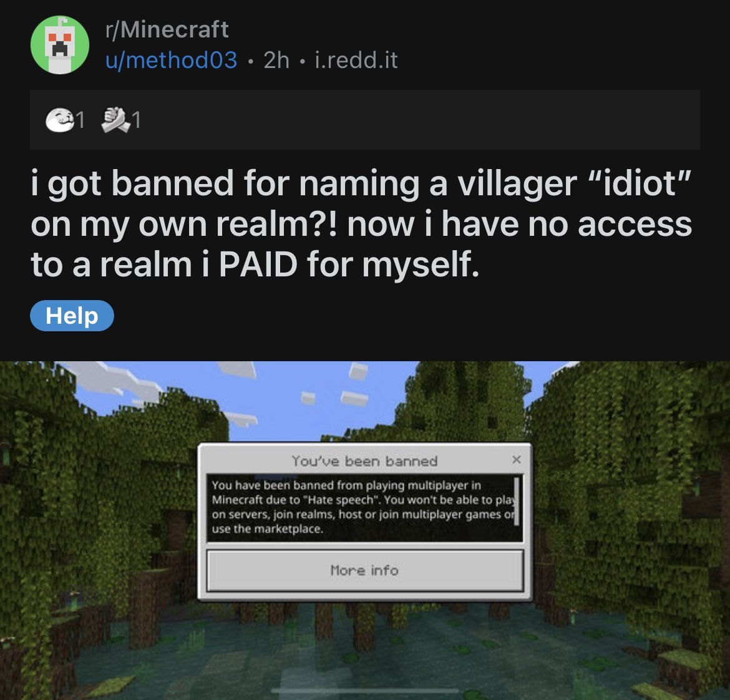Screen dimensions: 730x700
Task: Visit the u/method03 user profile
Action: coord(172,60)
